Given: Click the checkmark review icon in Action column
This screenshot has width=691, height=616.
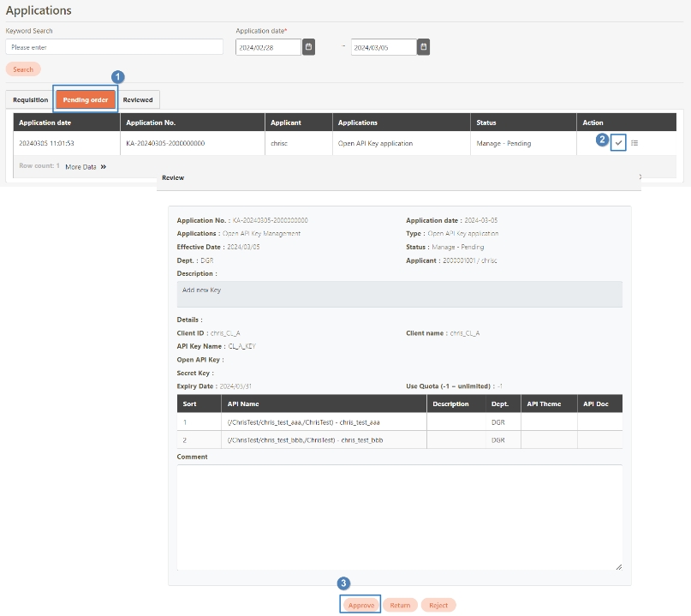Looking at the screenshot, I should (618, 143).
